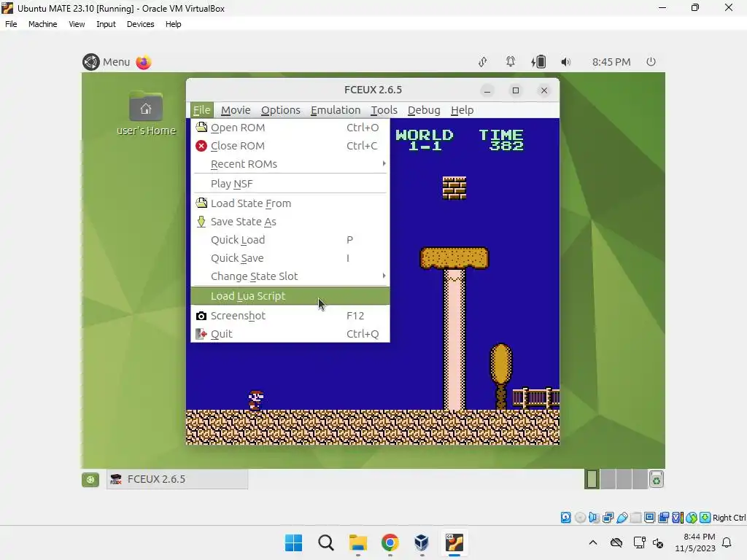Click the MATE power/session icon
Screen dimensions: 747x560
tap(651, 62)
